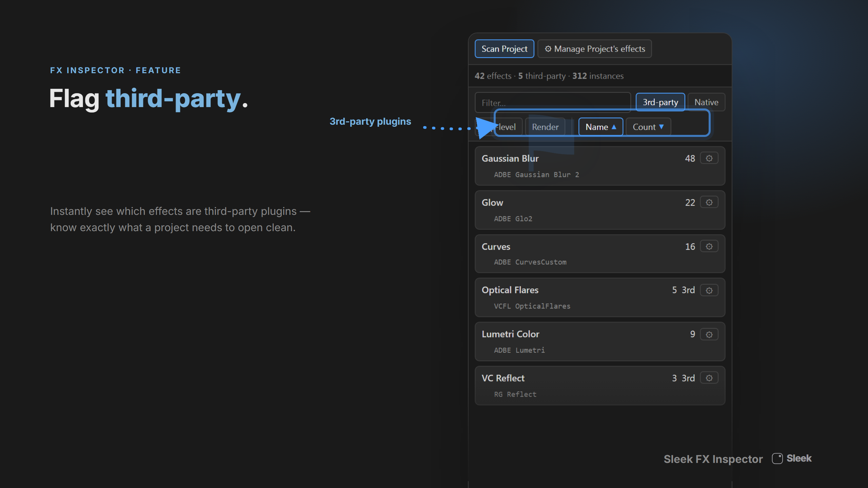This screenshot has width=868, height=488.
Task: Toggle the Top-level filter
Action: [498, 127]
